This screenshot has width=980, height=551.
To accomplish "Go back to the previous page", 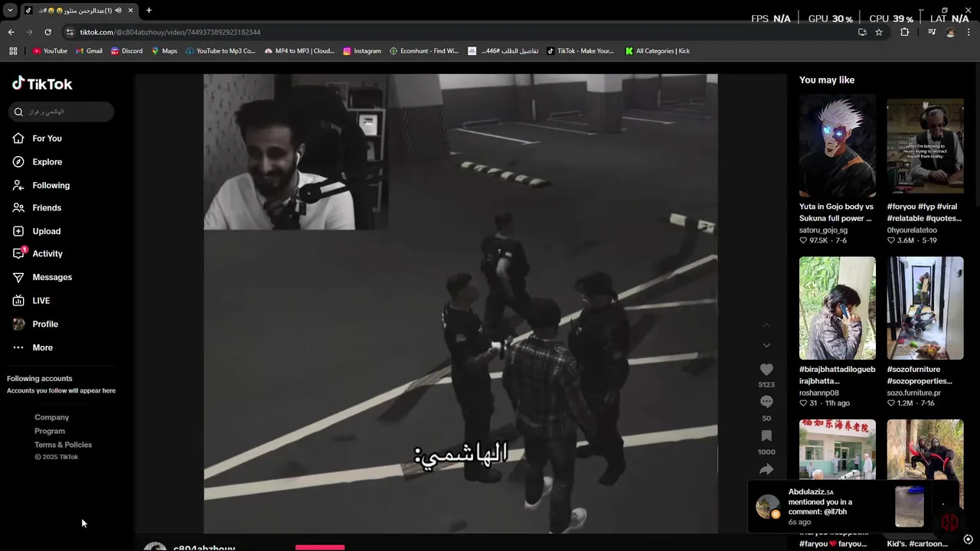I will 11,32.
